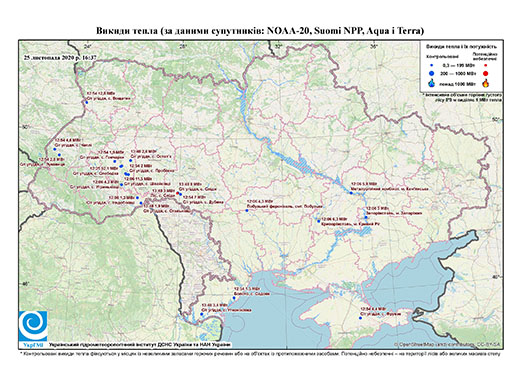Select the blue marker labeled 13:48 3,4 МВт
Image resolution: width=520 pixels, height=368 pixels.
click(202, 314)
